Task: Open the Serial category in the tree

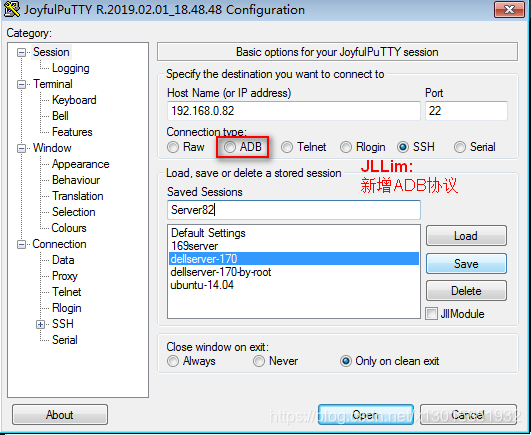Action: [65, 340]
